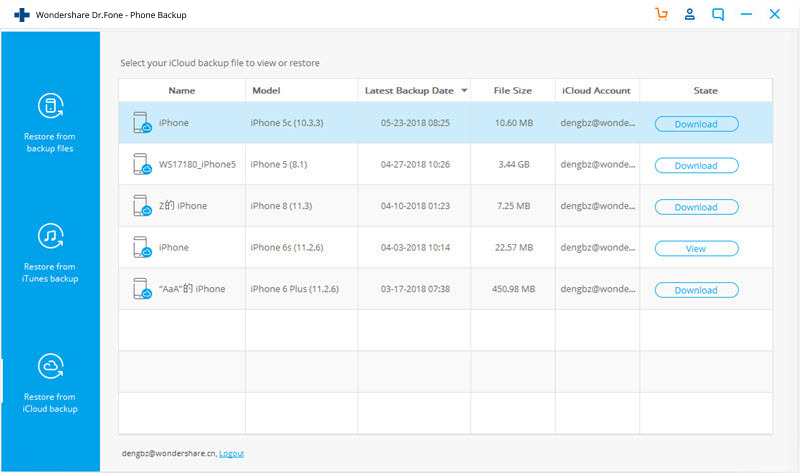Select Restore from iCloud backup tab label
Viewport: 800px width, 473px height.
click(50, 403)
